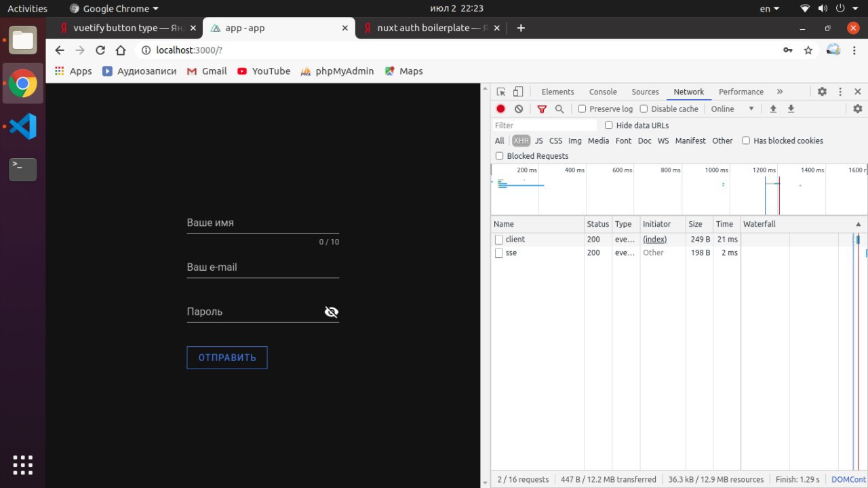Image resolution: width=868 pixels, height=488 pixels.
Task: Enable Preserve log checkbox
Action: [x=582, y=109]
